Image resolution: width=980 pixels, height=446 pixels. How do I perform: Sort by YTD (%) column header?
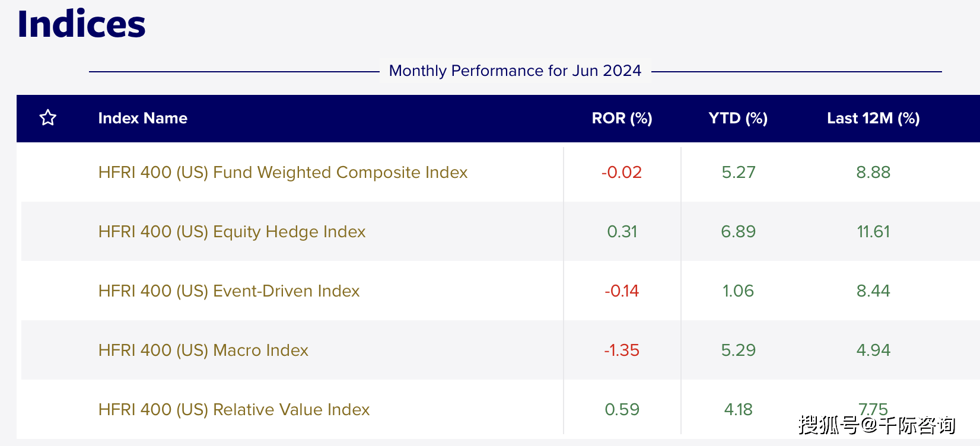[x=738, y=118]
